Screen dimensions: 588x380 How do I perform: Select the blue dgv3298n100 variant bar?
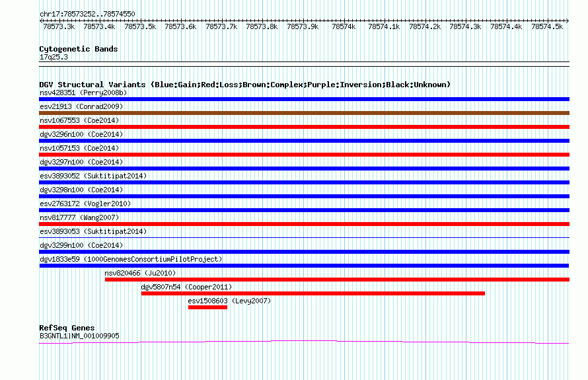(x=304, y=196)
